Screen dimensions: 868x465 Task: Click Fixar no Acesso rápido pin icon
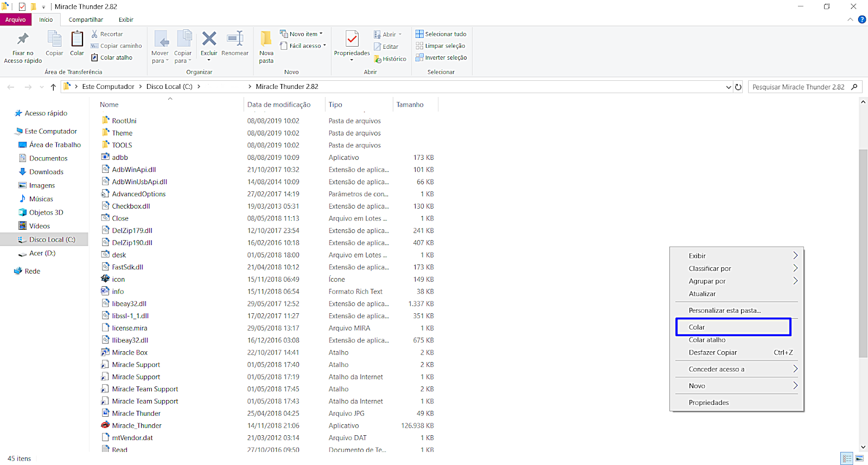pyautogui.click(x=23, y=39)
